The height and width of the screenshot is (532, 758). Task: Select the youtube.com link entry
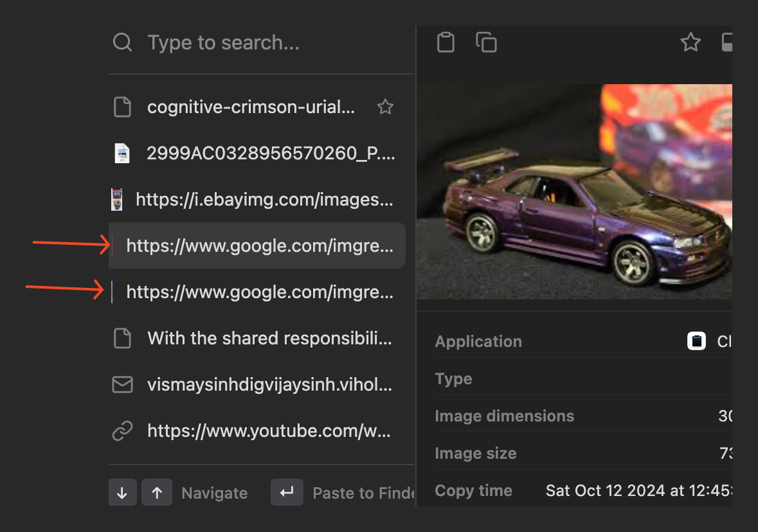(x=269, y=431)
